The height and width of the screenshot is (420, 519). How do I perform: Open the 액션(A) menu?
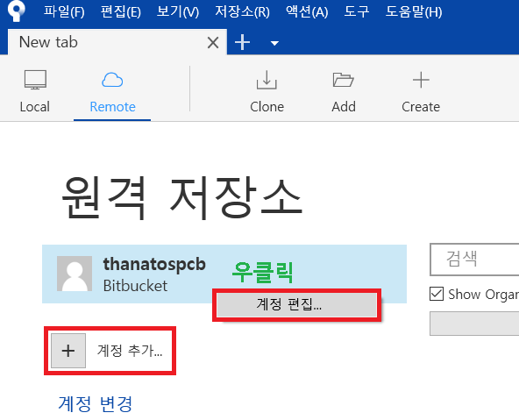(307, 12)
